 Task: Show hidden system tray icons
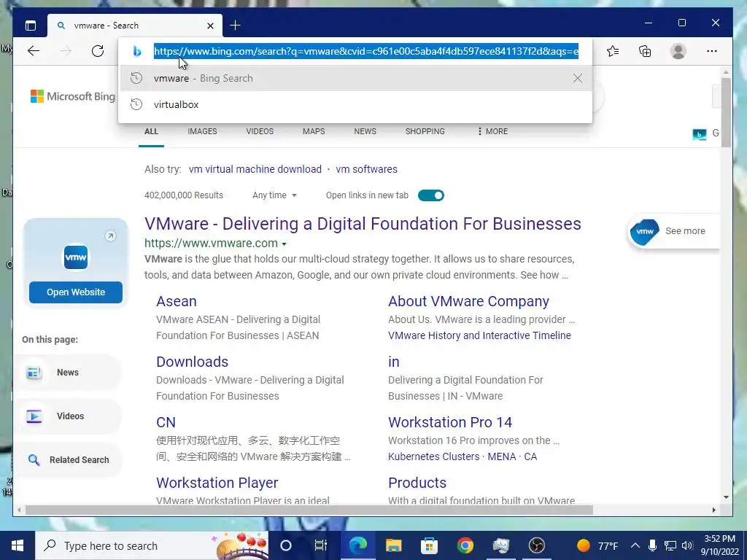click(635, 545)
